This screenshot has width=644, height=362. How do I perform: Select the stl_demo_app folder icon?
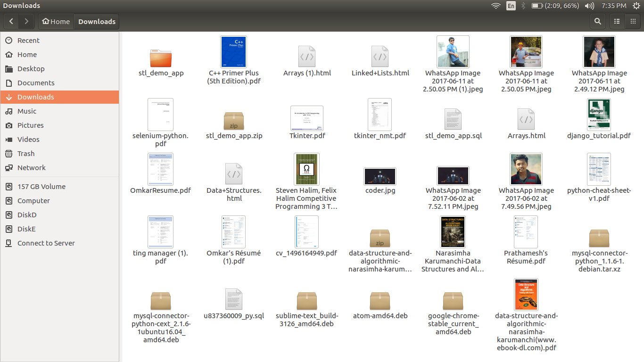[161, 58]
